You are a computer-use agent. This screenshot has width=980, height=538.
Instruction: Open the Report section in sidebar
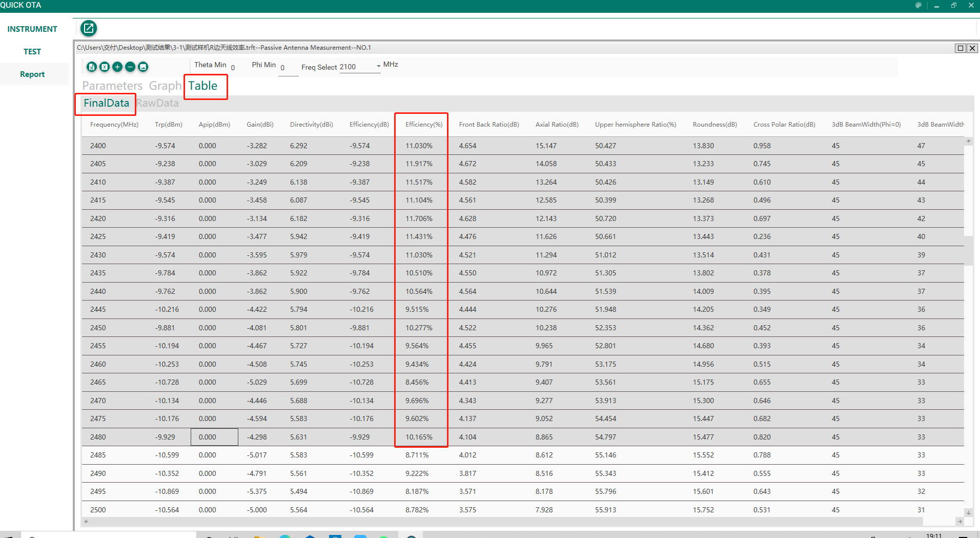point(32,74)
